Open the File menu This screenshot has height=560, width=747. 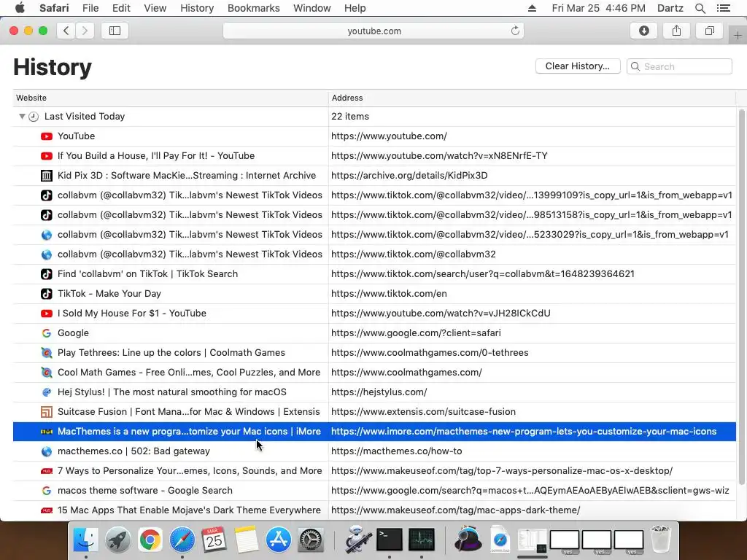point(90,8)
